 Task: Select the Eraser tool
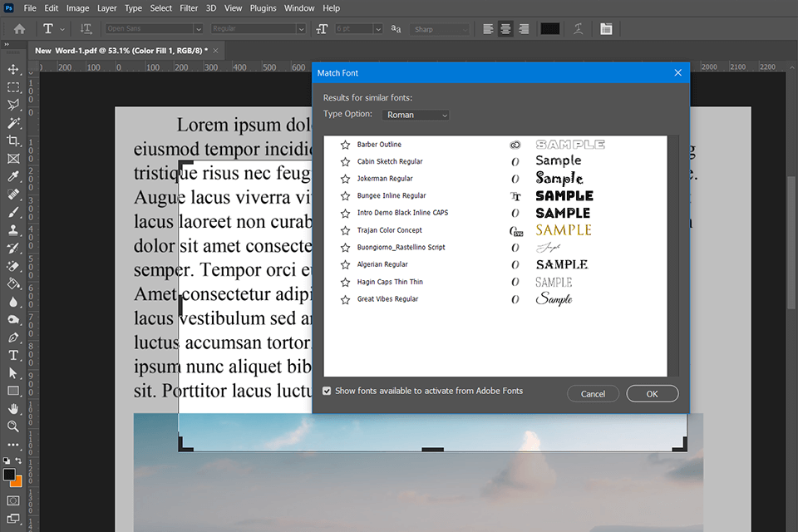[x=13, y=266]
